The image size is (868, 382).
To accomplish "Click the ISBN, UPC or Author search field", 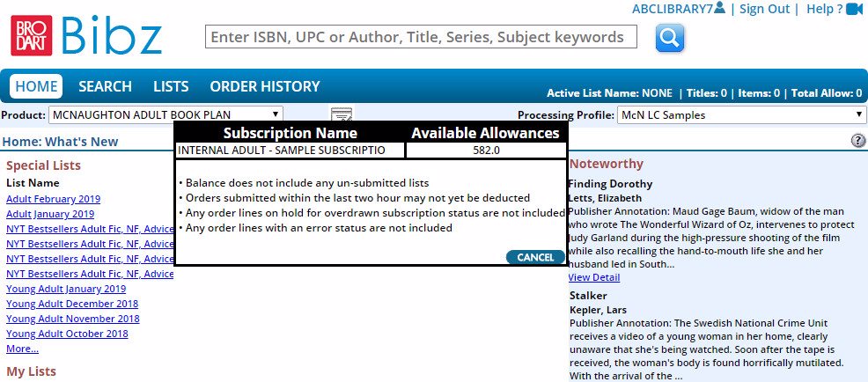I will 421,37.
